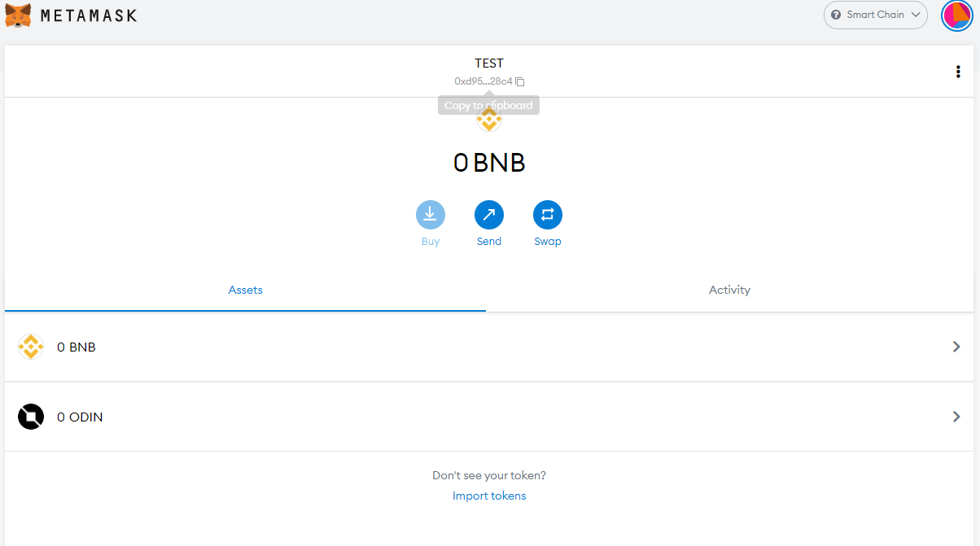Click the Swap label
Viewport: 980px width, 546px height.
548,242
